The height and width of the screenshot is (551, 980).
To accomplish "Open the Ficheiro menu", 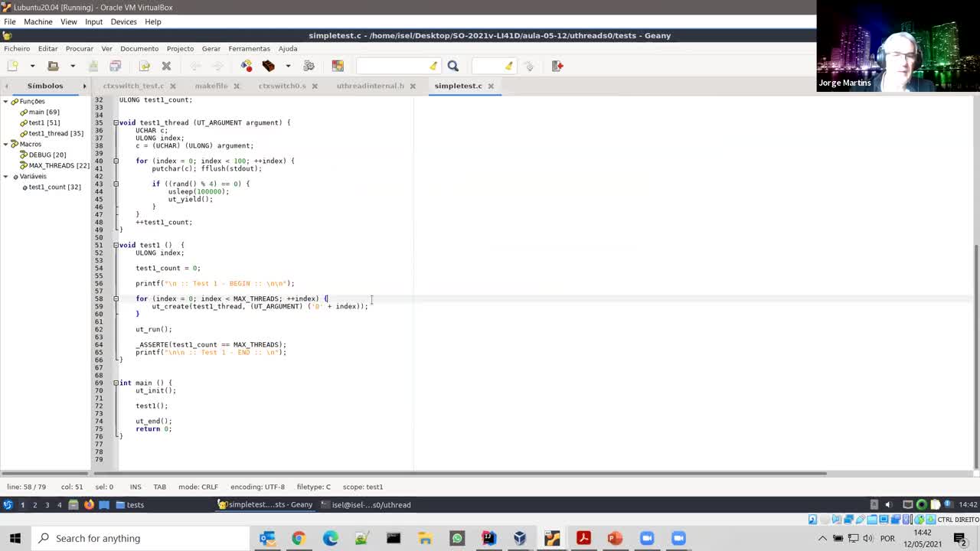I will pyautogui.click(x=17, y=48).
